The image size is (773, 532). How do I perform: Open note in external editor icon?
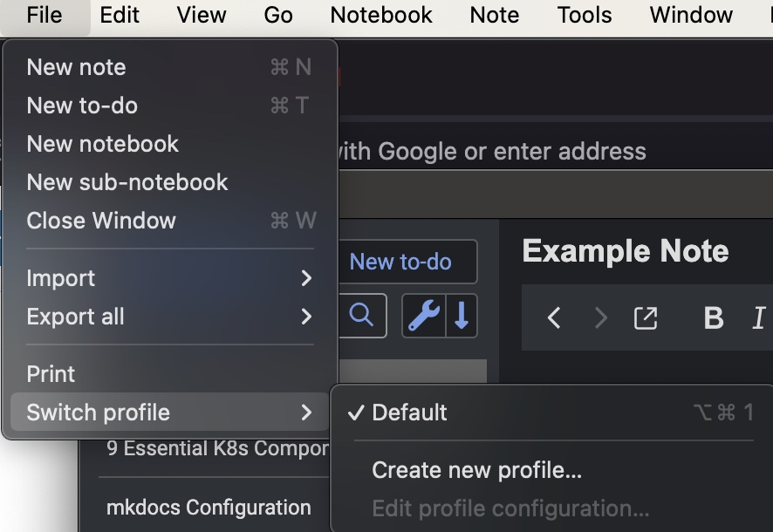coord(645,318)
